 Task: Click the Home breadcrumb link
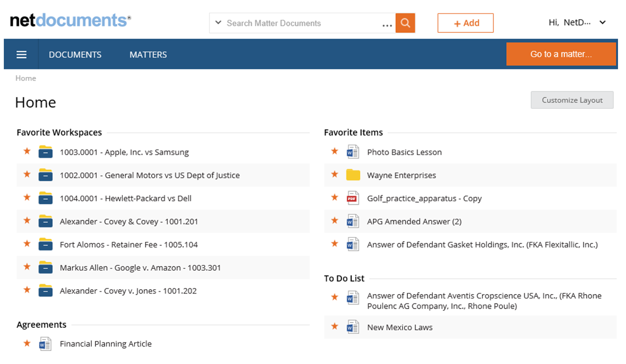click(x=25, y=78)
